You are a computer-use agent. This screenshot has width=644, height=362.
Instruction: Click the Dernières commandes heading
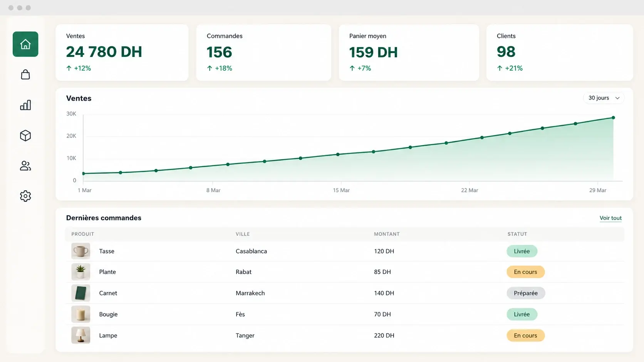104,218
